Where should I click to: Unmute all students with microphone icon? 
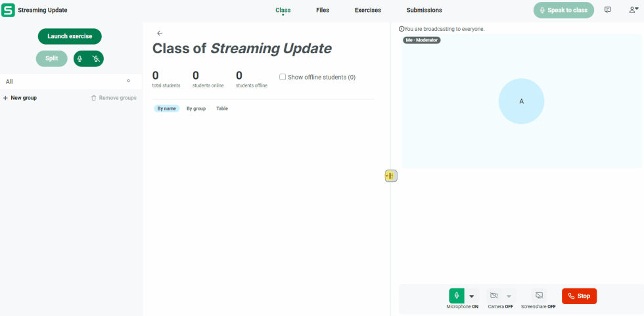point(80,58)
